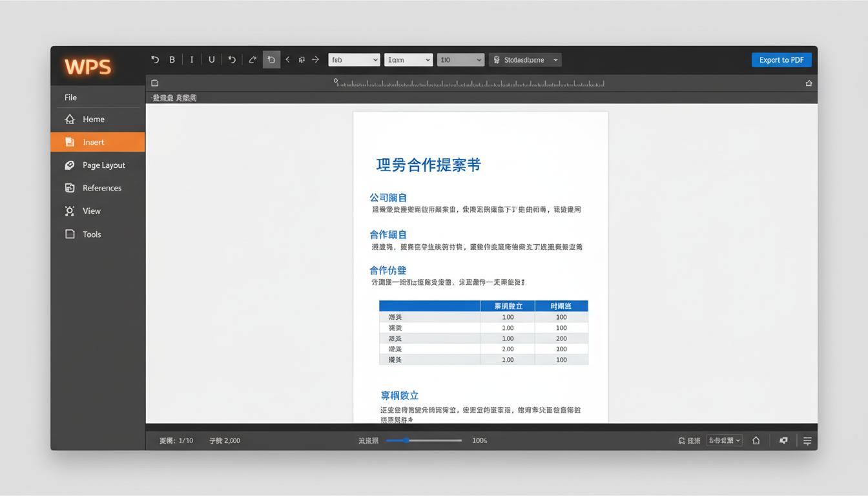Click the blue document title heading
Screen dimensions: 868x496
click(428, 165)
